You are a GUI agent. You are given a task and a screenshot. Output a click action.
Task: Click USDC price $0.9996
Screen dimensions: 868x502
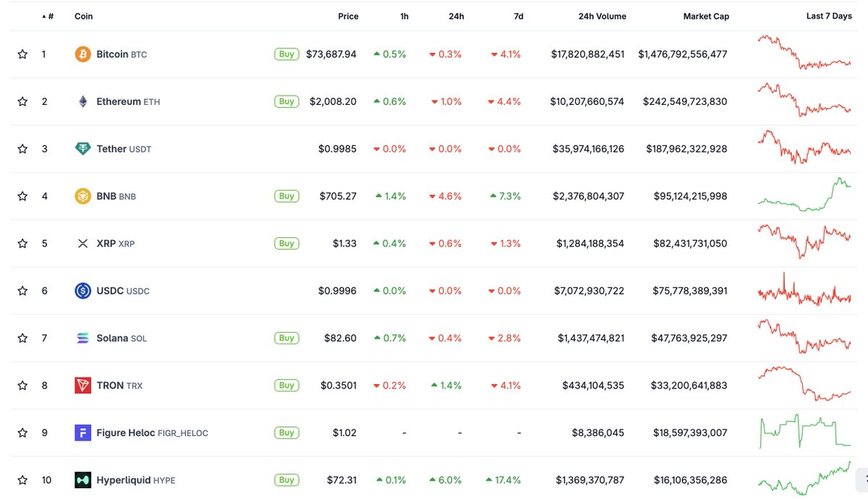[x=338, y=291]
